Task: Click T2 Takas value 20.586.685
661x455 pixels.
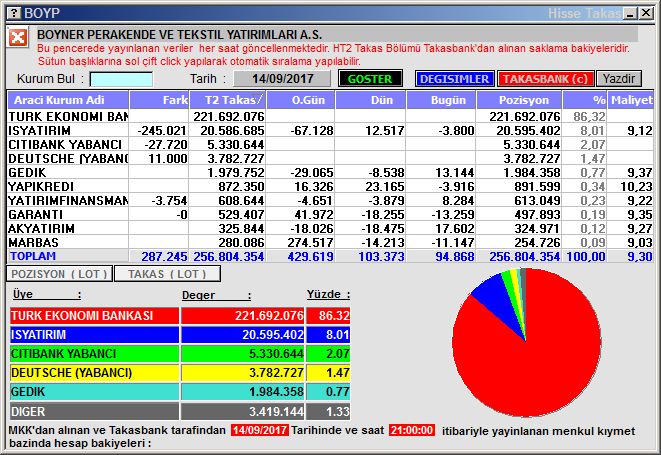Action: click(232, 131)
